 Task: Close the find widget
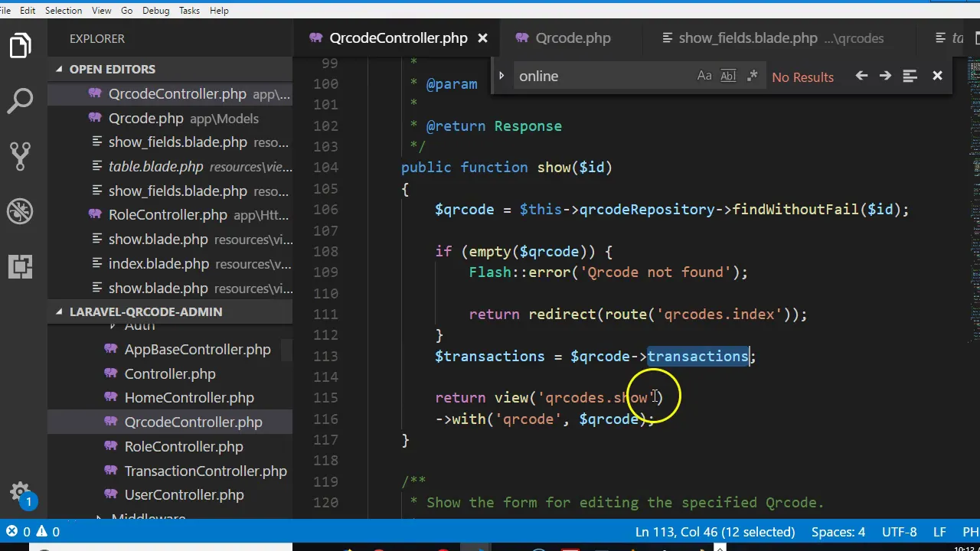click(937, 76)
